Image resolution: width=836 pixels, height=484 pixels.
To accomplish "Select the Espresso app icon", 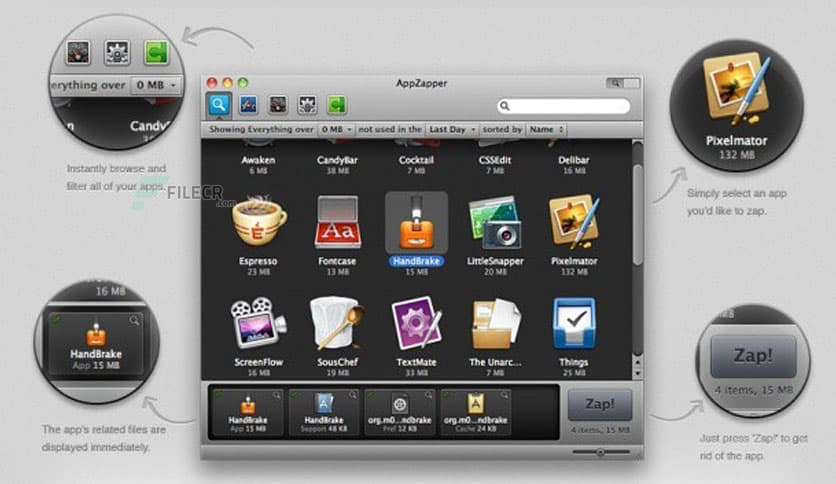I will (259, 224).
